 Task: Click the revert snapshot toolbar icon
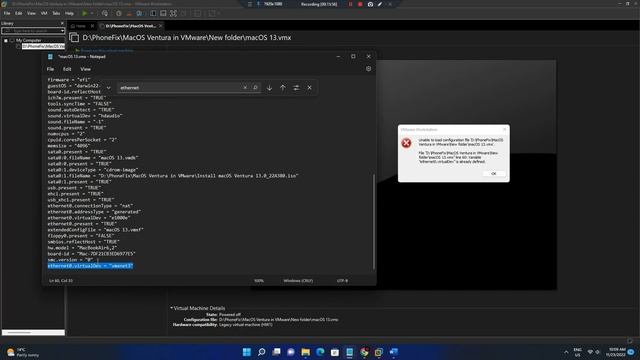(x=129, y=13)
